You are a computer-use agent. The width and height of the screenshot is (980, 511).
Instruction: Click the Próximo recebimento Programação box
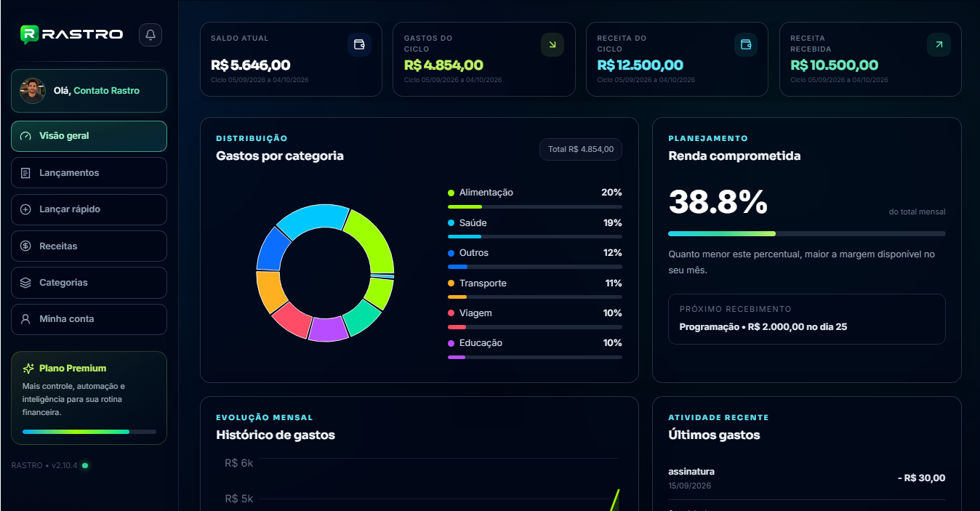tap(807, 319)
